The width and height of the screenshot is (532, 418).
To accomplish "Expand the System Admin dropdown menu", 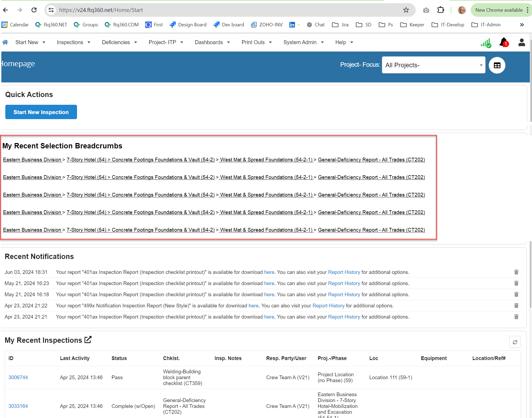I will [303, 42].
